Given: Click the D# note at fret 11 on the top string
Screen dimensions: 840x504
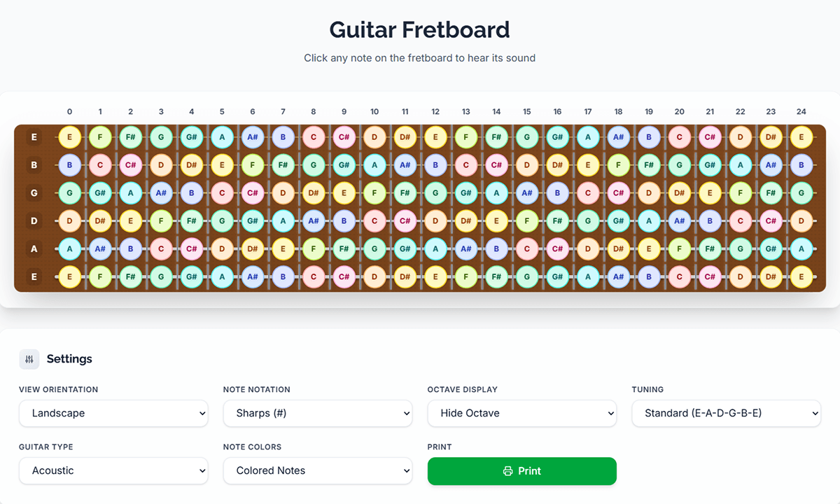Looking at the screenshot, I should point(405,137).
